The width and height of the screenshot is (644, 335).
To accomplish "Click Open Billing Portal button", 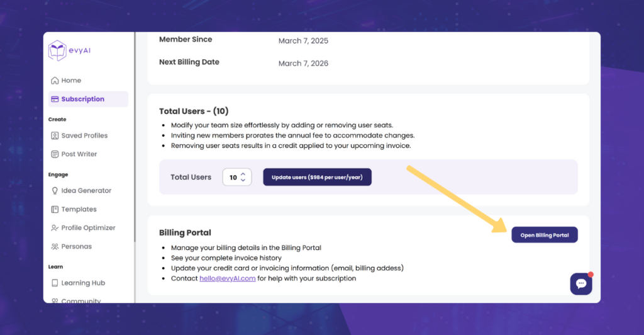I will pos(545,235).
